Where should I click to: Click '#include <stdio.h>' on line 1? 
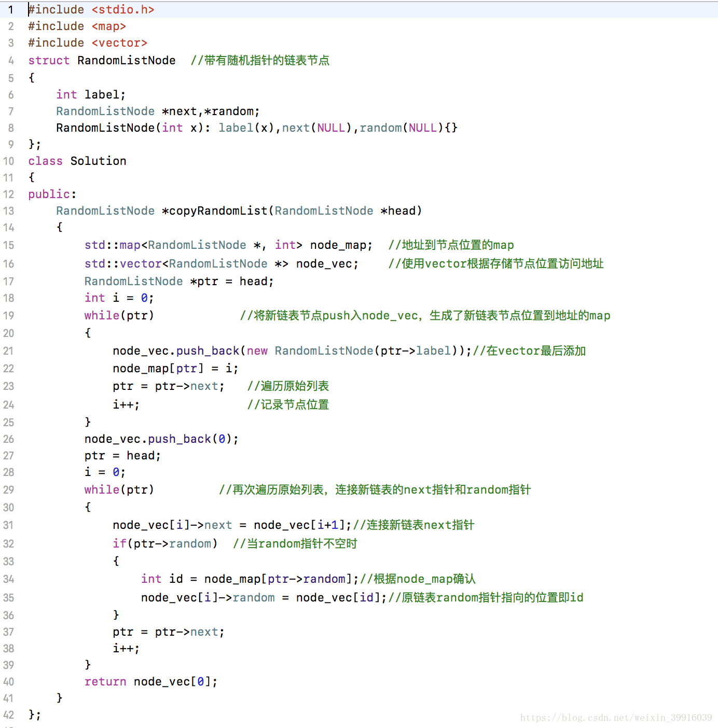pyautogui.click(x=91, y=10)
